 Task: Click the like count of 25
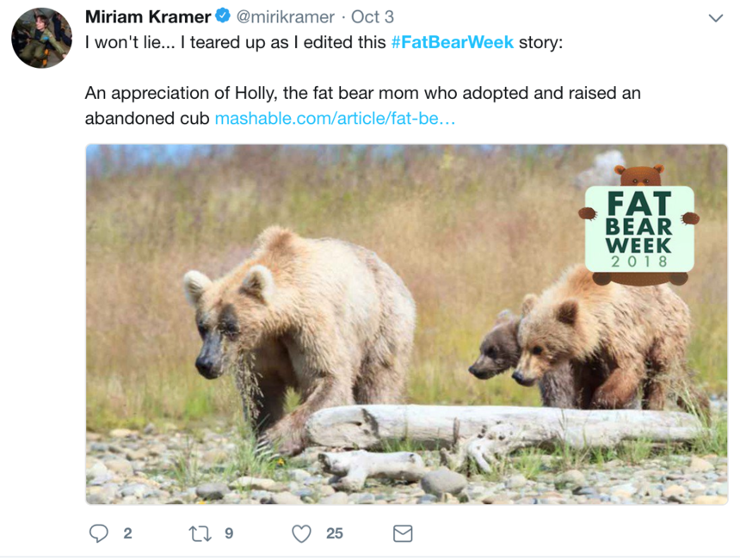(x=334, y=533)
